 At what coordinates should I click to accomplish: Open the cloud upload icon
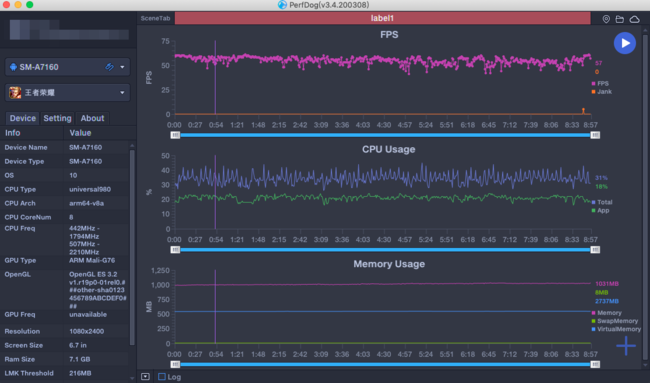[x=635, y=19]
